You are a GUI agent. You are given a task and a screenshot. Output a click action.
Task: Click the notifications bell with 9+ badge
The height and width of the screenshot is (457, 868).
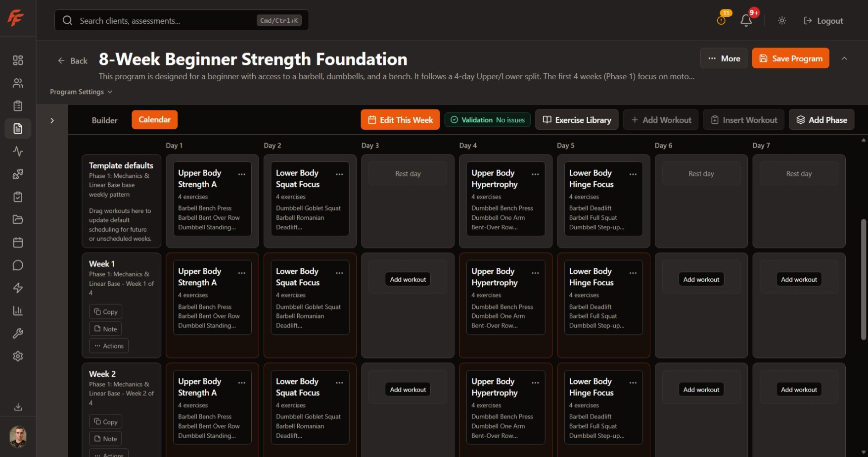(x=746, y=20)
